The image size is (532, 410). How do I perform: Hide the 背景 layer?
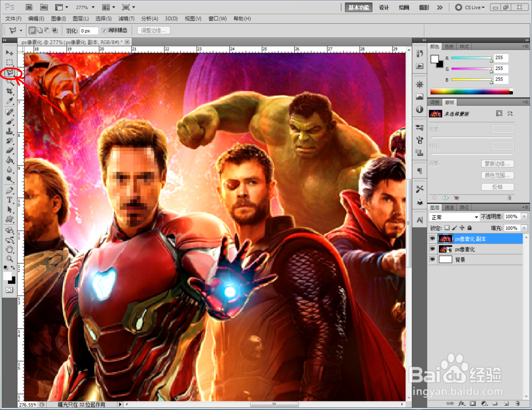(x=432, y=259)
